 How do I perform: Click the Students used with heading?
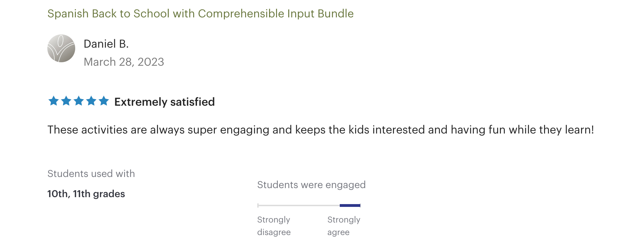[x=91, y=174]
